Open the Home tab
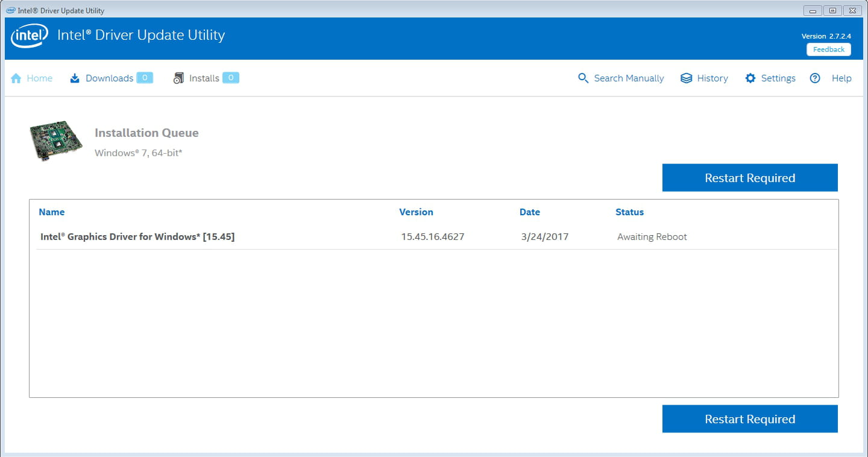This screenshot has height=457, width=868. tap(32, 78)
